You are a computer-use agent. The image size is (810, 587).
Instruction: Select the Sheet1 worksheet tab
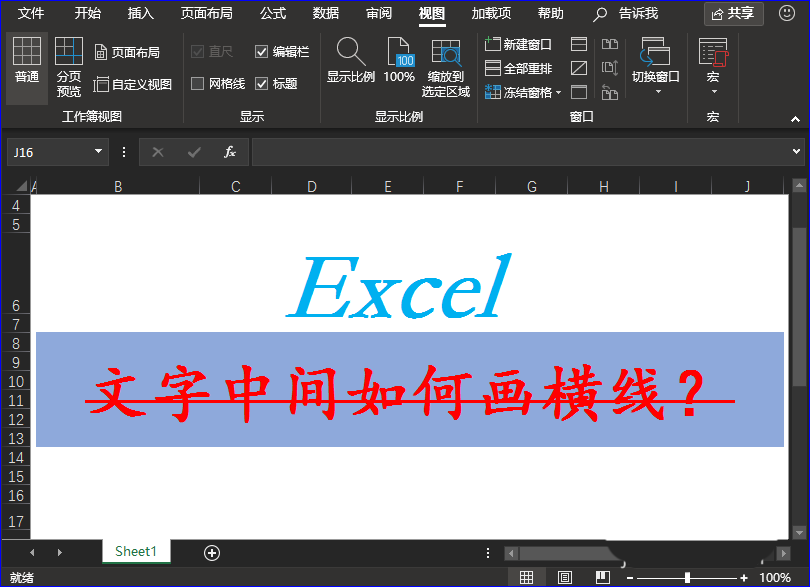[136, 552]
